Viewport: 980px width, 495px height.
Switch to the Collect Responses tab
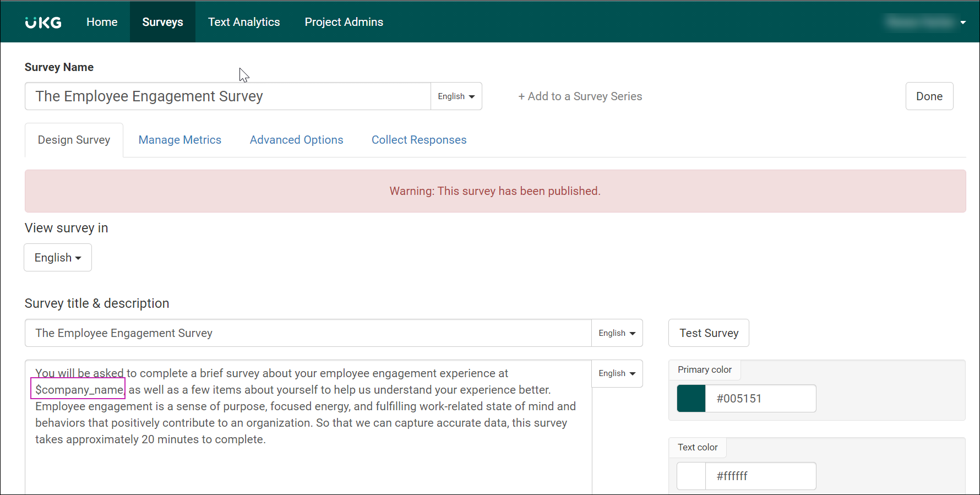[x=419, y=140]
